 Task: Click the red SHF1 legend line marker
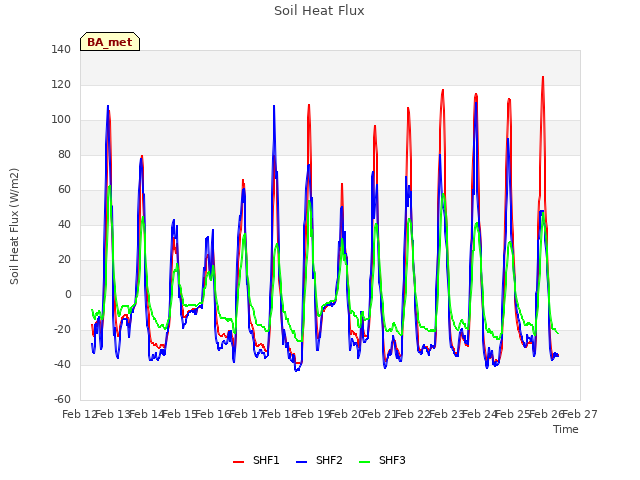click(x=238, y=462)
